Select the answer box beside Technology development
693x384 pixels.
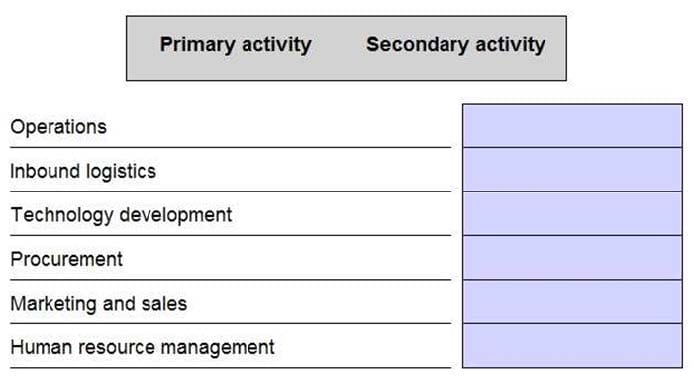pos(572,213)
